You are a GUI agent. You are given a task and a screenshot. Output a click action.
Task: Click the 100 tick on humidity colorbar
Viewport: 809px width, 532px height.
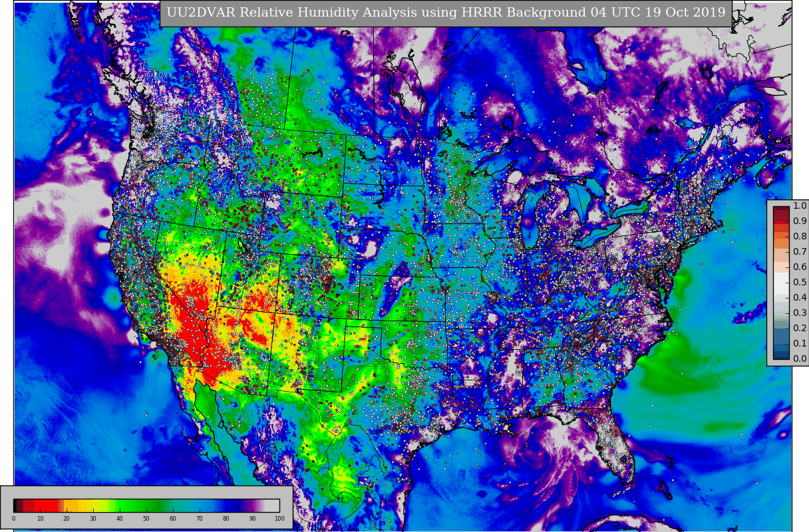[279, 519]
